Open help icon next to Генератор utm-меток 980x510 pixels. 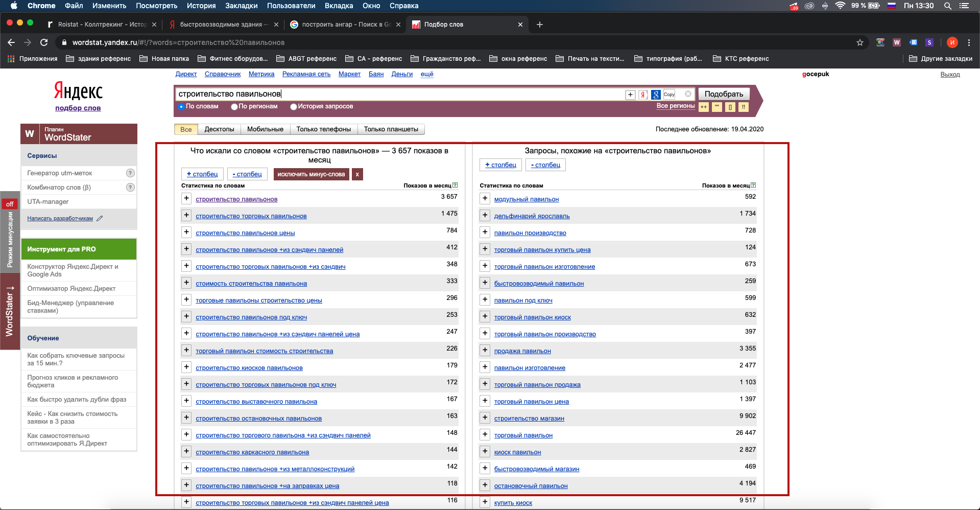coord(130,173)
